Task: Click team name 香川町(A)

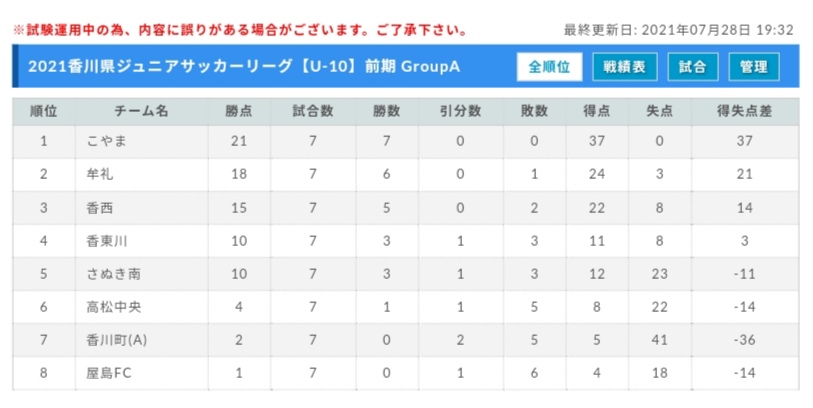Action: point(116,340)
